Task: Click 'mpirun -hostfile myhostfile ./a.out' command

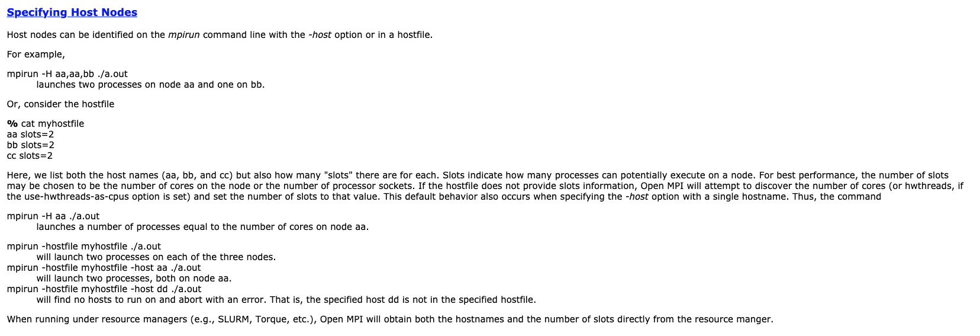Action: tap(84, 247)
